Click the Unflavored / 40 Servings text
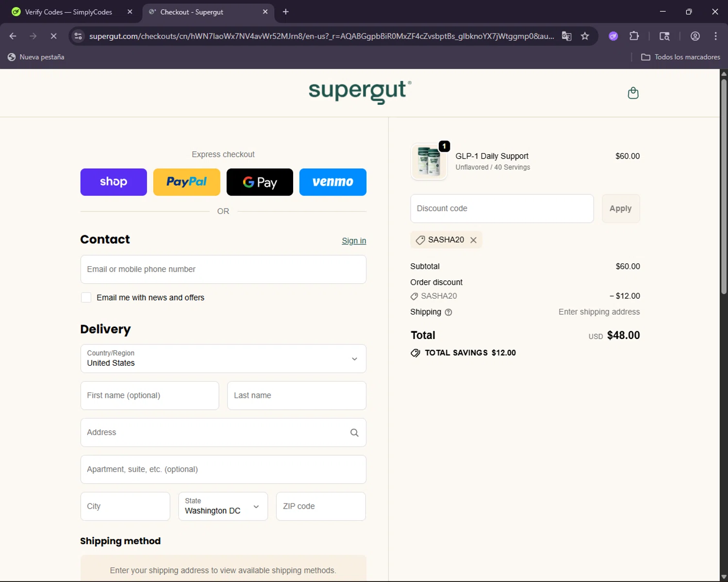728x582 pixels. coord(493,167)
